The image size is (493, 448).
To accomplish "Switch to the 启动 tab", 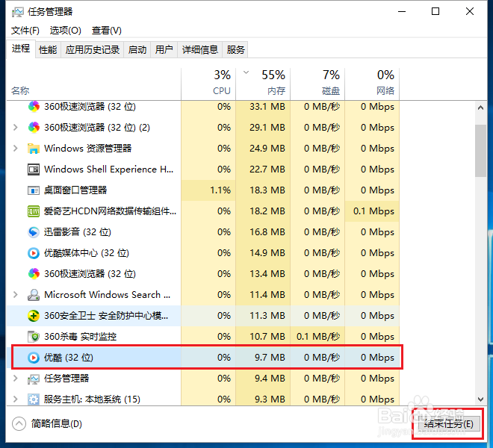I will [137, 50].
